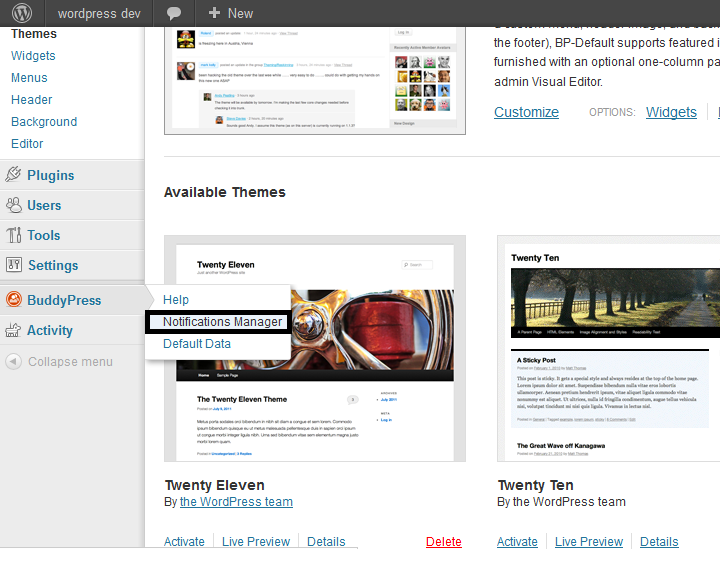Click the Tools wrench icon
This screenshot has width=726, height=562.
[x=13, y=235]
